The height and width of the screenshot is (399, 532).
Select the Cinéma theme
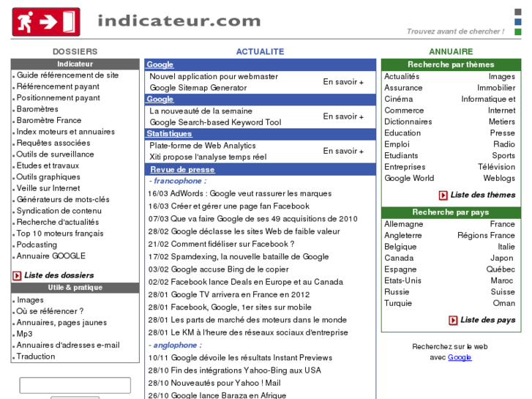399,99
